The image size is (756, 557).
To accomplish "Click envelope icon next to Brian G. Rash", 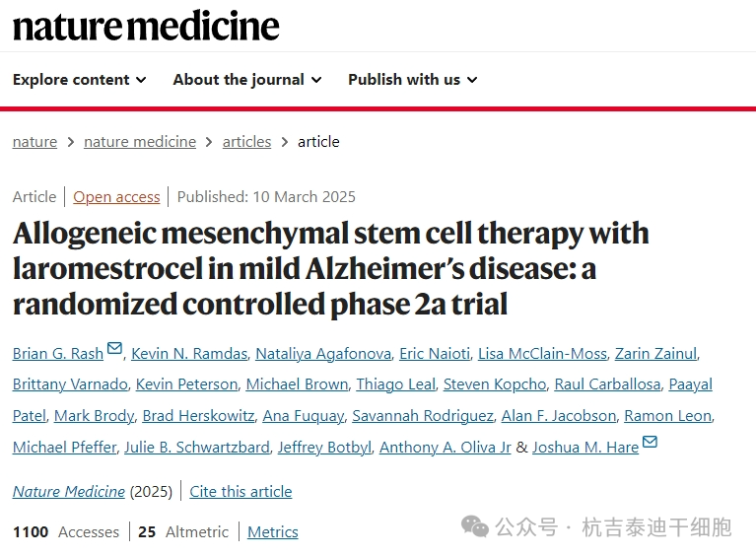I will (x=115, y=349).
